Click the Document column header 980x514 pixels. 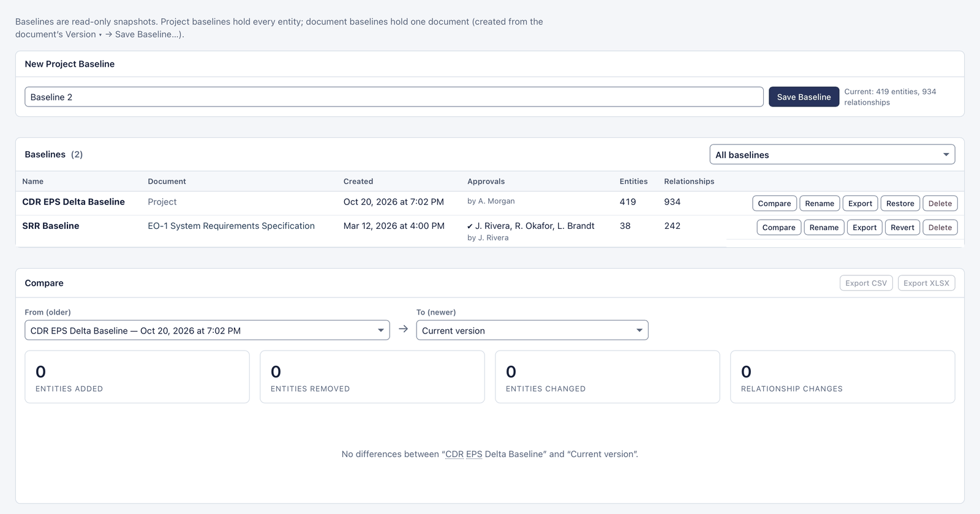(167, 181)
